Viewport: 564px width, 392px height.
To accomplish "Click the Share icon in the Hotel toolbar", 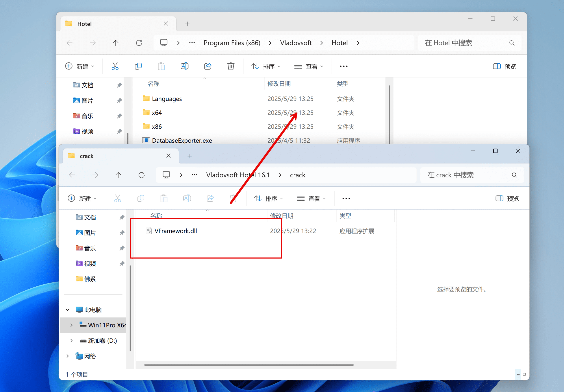I will click(208, 66).
